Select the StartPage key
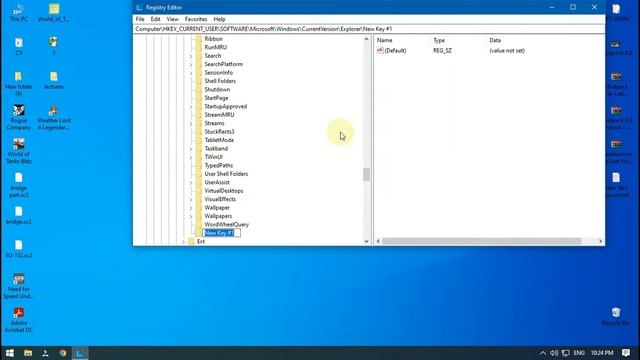Image resolution: width=640 pixels, height=360 pixels. point(216,98)
